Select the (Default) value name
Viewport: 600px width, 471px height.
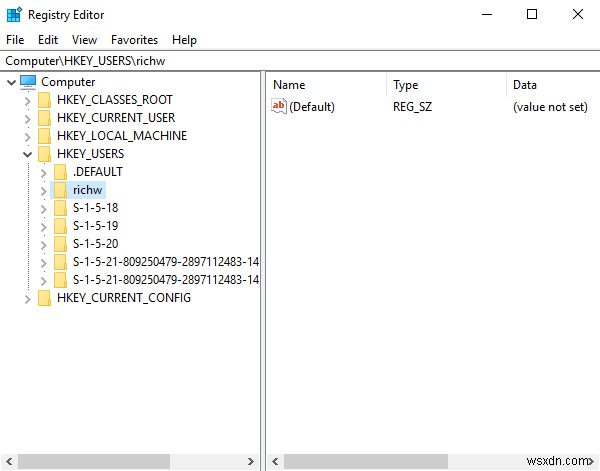point(312,107)
